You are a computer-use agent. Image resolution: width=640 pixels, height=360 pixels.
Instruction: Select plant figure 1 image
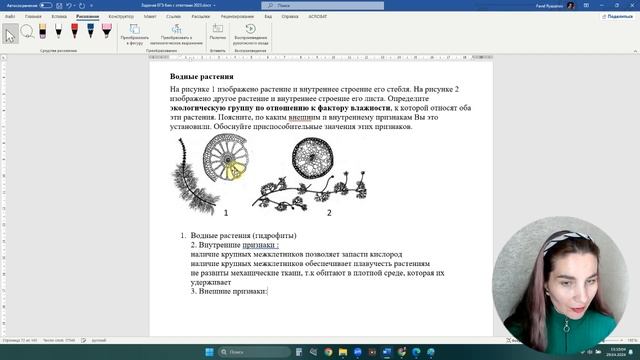210,176
